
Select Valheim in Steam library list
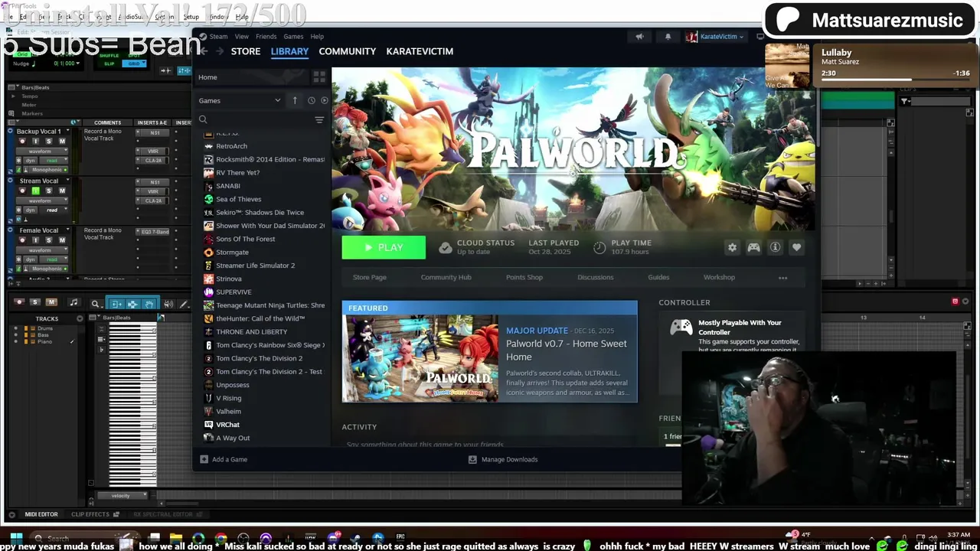tap(228, 411)
